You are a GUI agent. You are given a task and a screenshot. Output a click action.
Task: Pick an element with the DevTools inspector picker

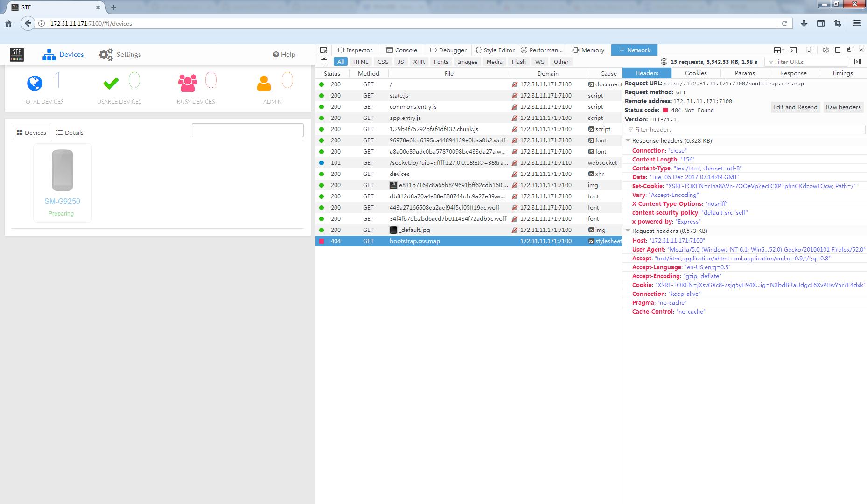[323, 50]
